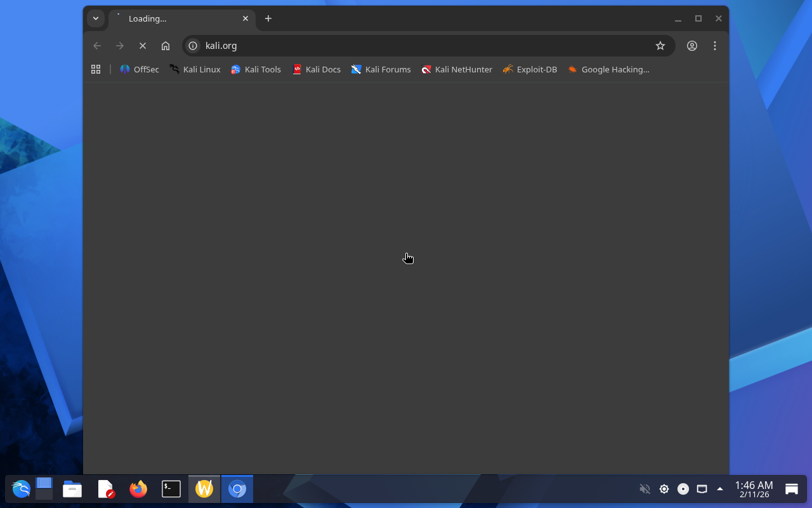The height and width of the screenshot is (508, 812).
Task: Stop loading the page
Action: coord(143,46)
